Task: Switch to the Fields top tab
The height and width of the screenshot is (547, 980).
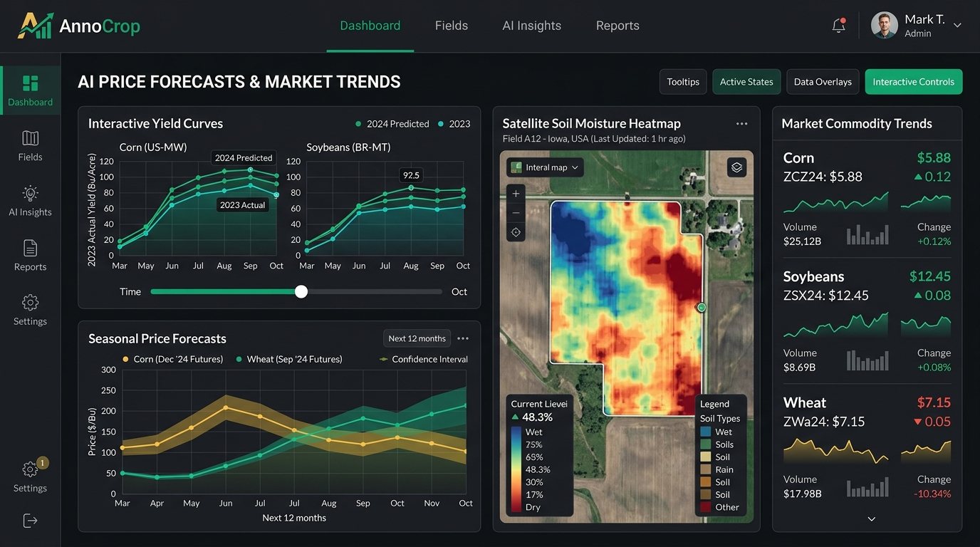Action: [452, 26]
